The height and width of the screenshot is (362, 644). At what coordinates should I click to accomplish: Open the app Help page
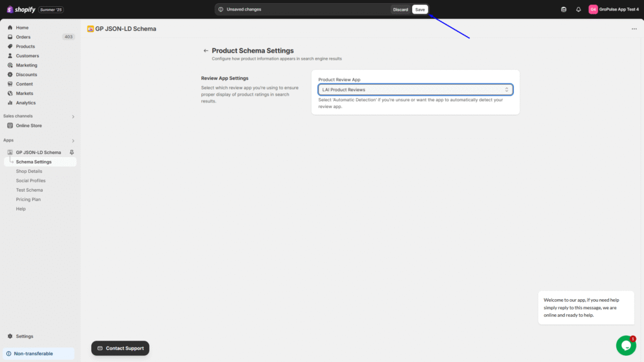(x=21, y=209)
